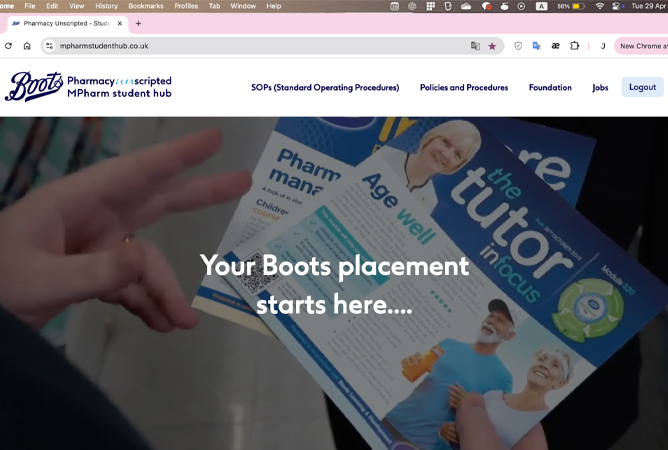668x450 pixels.
Task: Open the chat bubble icon with red badge
Action: click(x=486, y=6)
